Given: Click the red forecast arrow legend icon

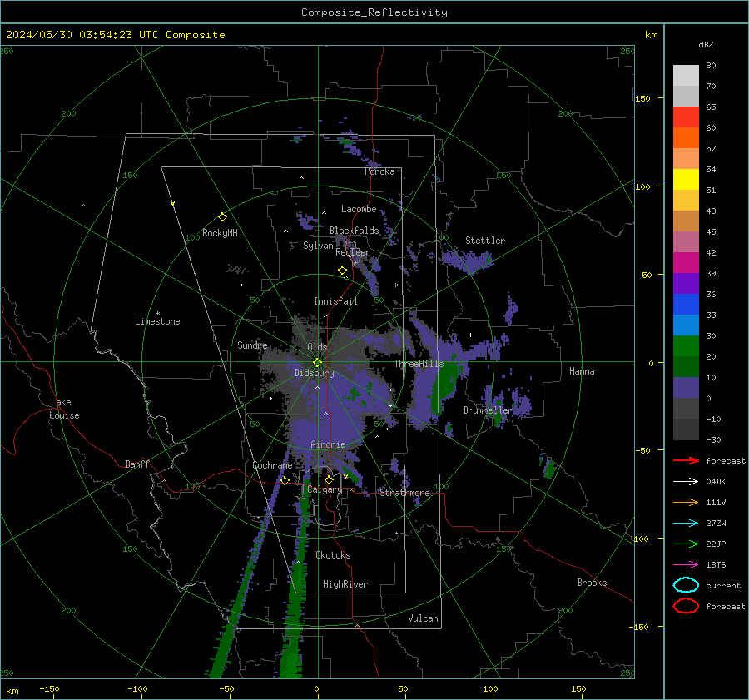Looking at the screenshot, I should click(686, 460).
